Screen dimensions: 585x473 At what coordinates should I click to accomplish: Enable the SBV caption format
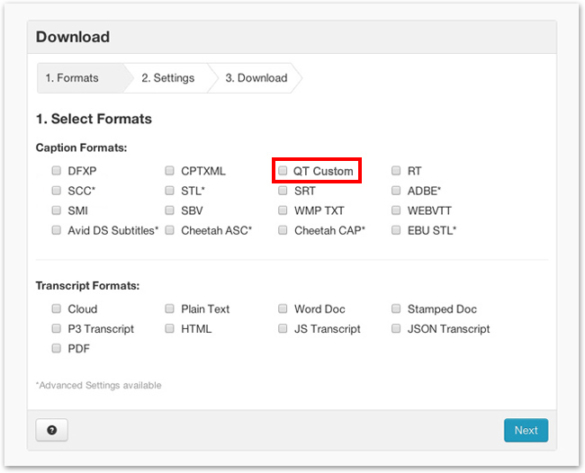pos(170,210)
